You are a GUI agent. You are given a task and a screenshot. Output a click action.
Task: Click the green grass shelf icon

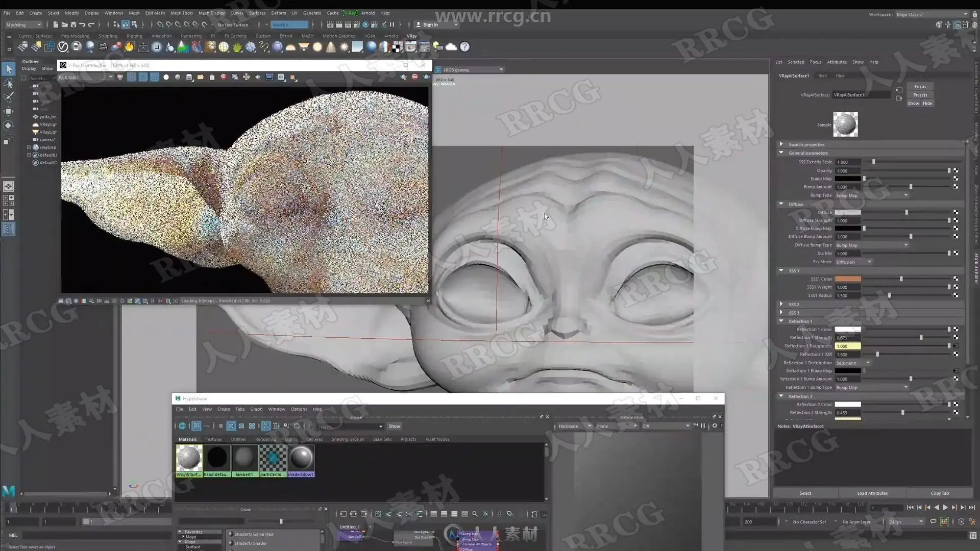click(x=237, y=47)
